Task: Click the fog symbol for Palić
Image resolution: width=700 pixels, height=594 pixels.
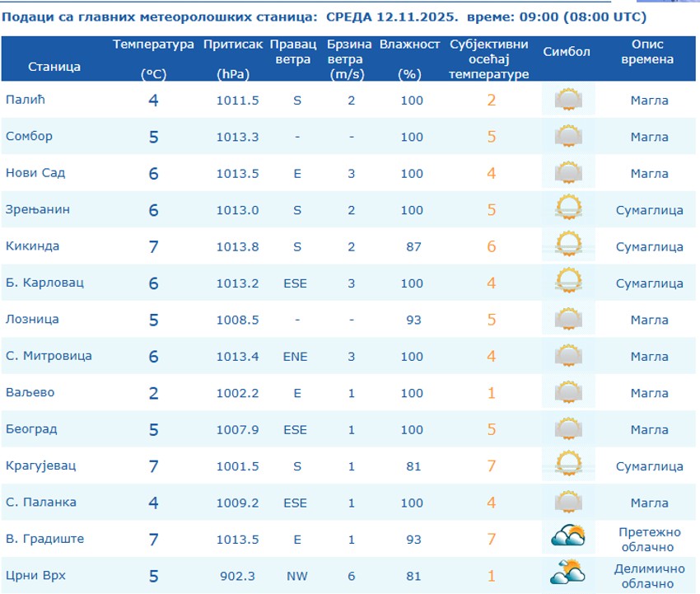Action: (x=566, y=101)
